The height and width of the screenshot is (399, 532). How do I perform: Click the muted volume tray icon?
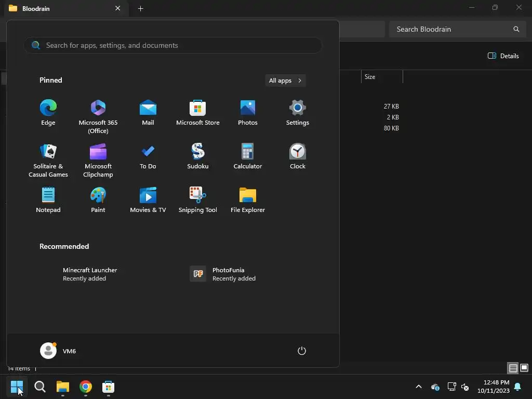coord(465,387)
